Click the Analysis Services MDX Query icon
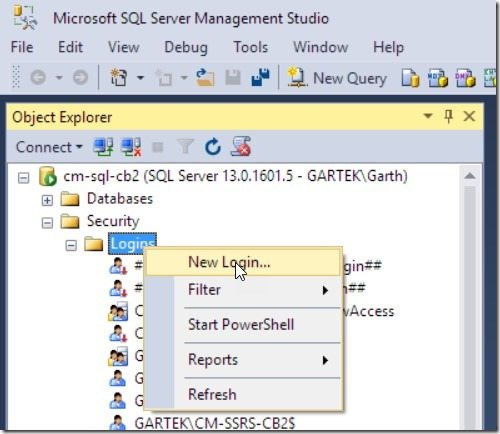The height and width of the screenshot is (434, 500). (x=438, y=78)
